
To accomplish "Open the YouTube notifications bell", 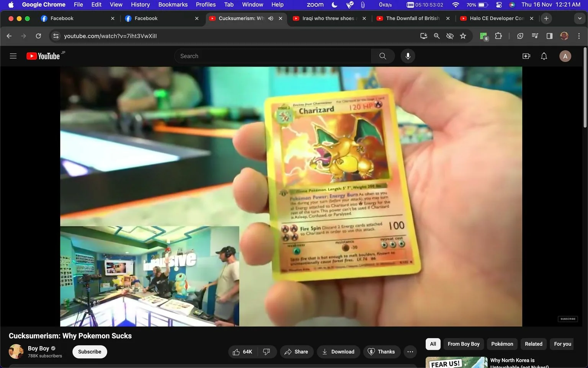I will coord(544,56).
